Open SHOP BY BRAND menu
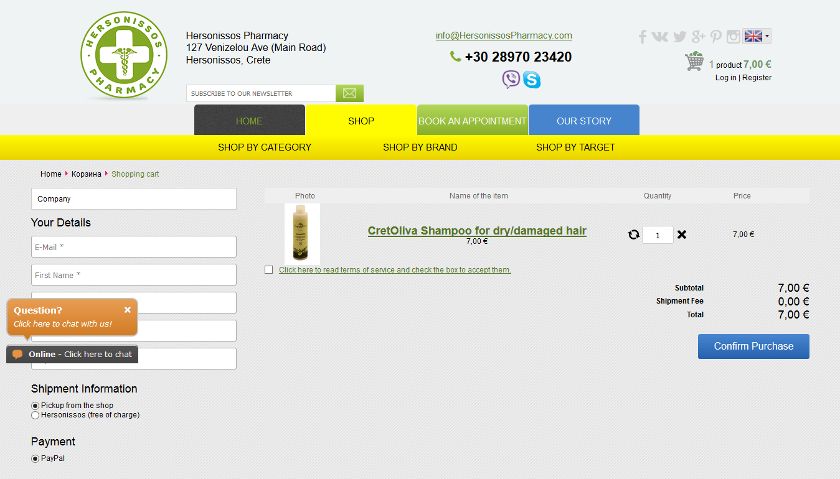The width and height of the screenshot is (840, 479). click(x=420, y=147)
